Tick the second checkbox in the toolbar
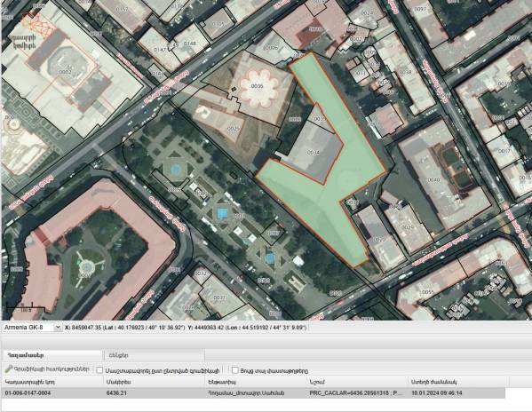 [234, 370]
